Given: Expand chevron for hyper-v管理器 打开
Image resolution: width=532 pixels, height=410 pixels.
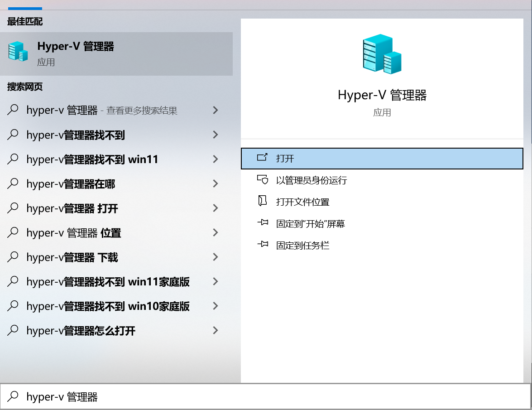Looking at the screenshot, I should click(x=215, y=208).
